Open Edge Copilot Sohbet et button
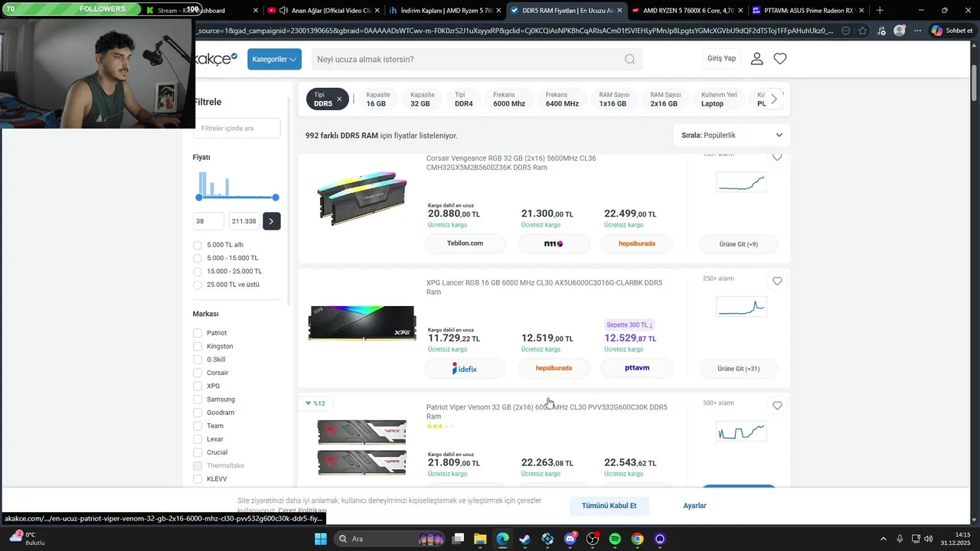 (x=952, y=31)
